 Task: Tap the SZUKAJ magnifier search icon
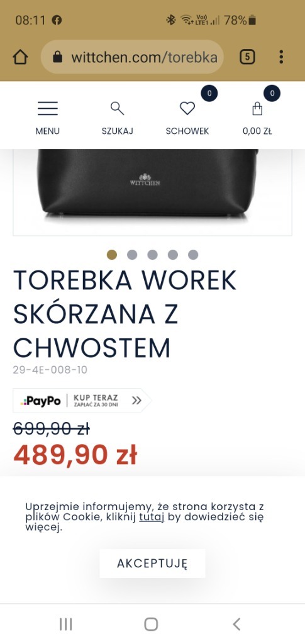point(117,108)
